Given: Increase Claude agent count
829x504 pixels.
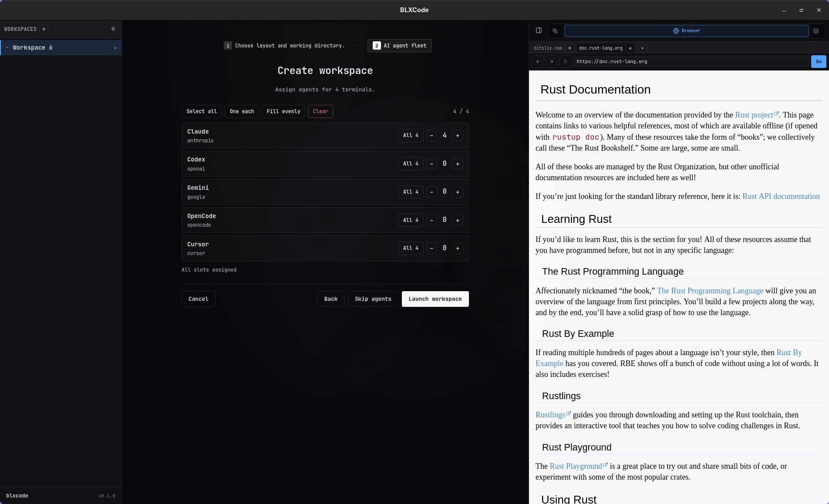Looking at the screenshot, I should pyautogui.click(x=458, y=136).
